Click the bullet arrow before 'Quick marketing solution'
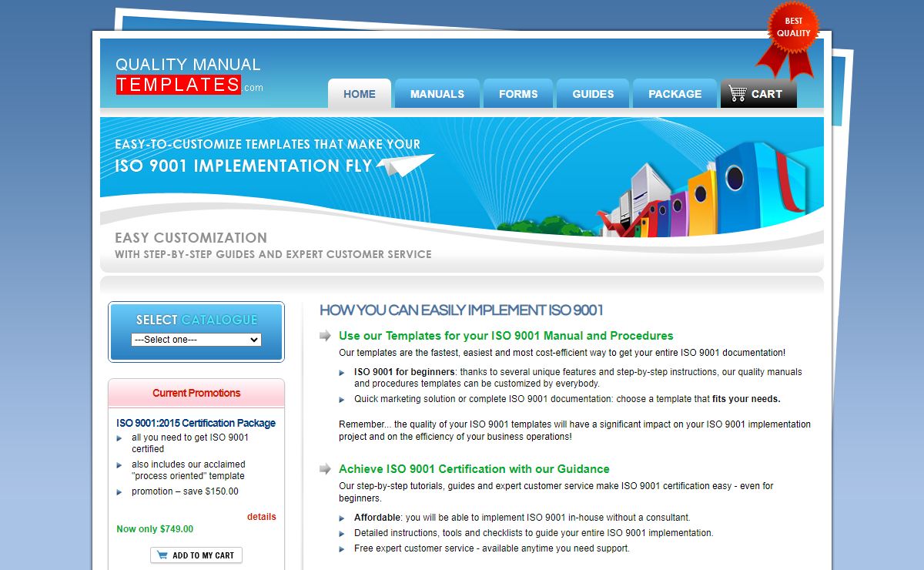This screenshot has width=924, height=570. (343, 400)
